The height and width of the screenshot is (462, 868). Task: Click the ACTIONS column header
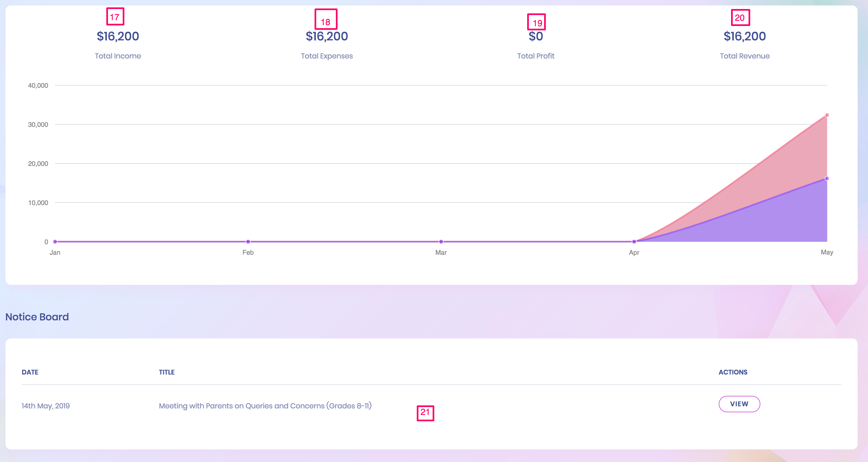732,372
